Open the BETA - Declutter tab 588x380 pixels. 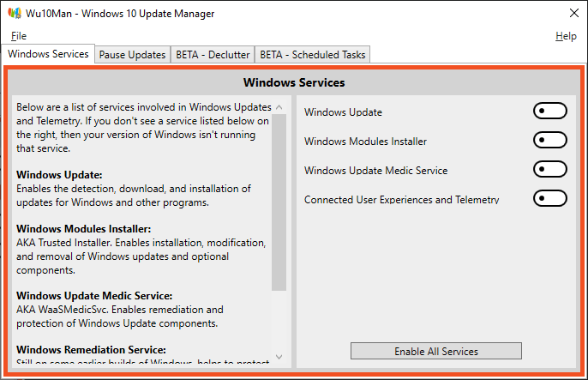[x=213, y=55]
